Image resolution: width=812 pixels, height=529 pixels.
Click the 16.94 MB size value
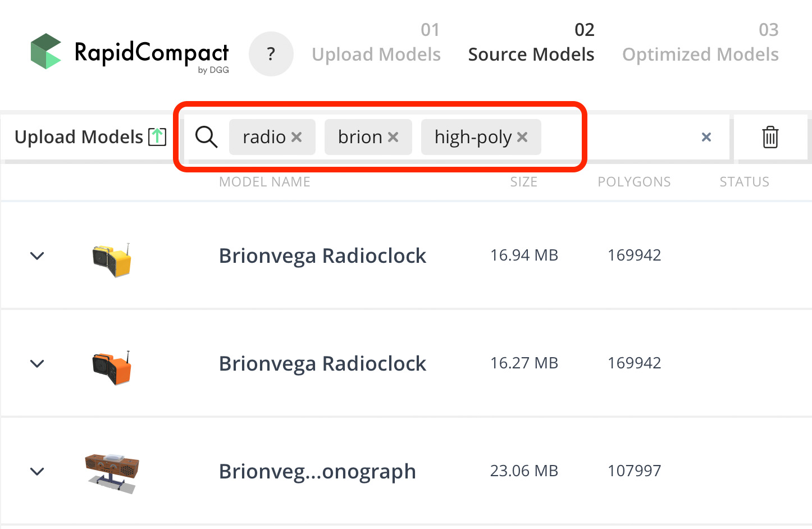[x=524, y=256]
